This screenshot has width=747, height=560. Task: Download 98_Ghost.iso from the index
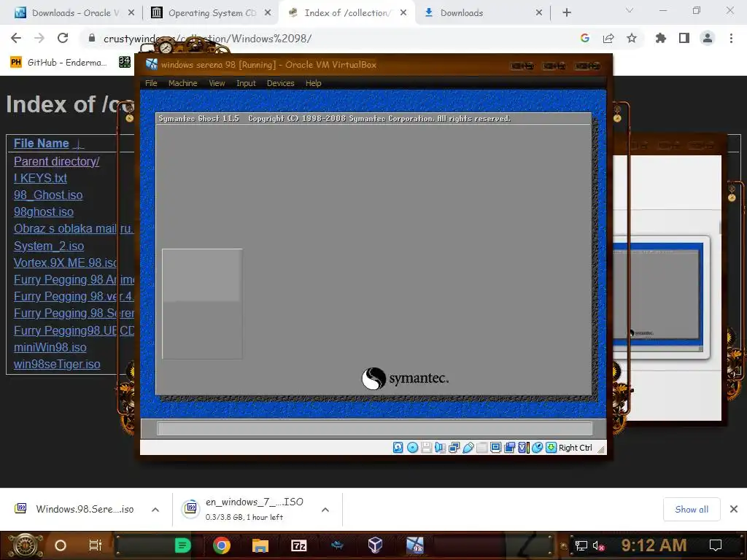[48, 195]
